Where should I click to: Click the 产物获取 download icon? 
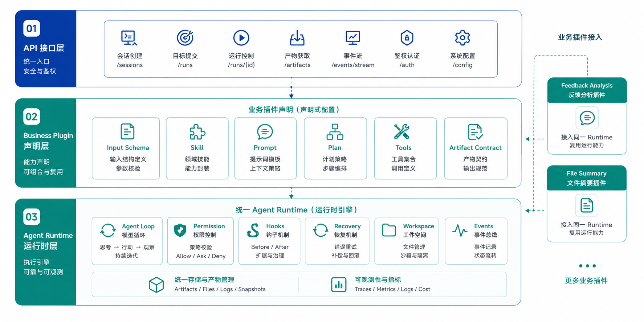[297, 38]
